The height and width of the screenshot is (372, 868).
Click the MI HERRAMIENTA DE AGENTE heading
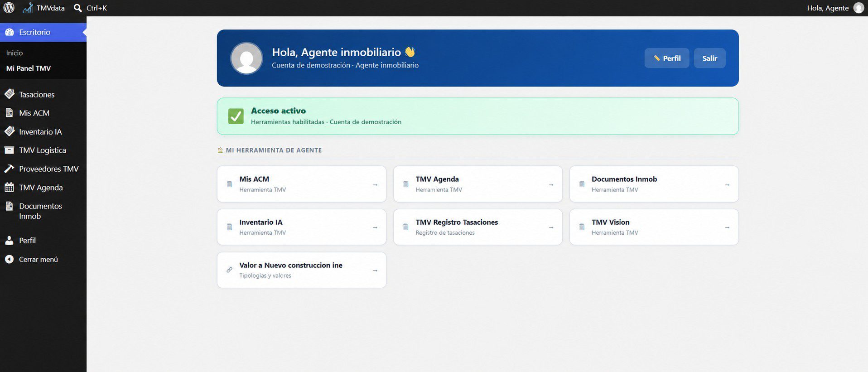(274, 150)
